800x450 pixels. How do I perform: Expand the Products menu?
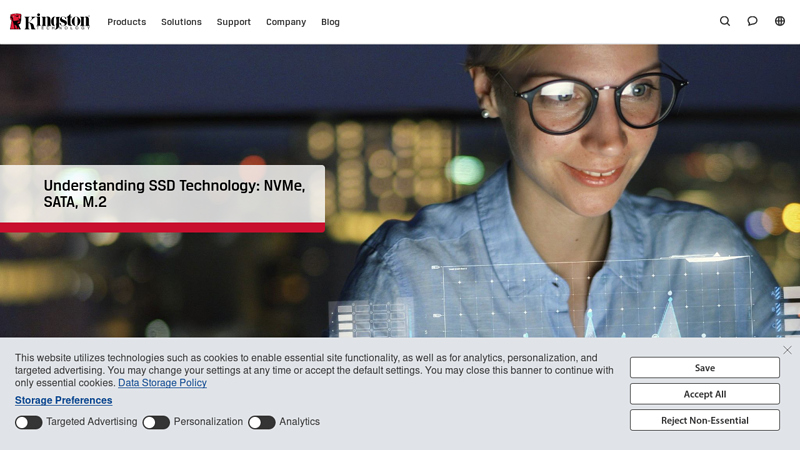coord(127,22)
